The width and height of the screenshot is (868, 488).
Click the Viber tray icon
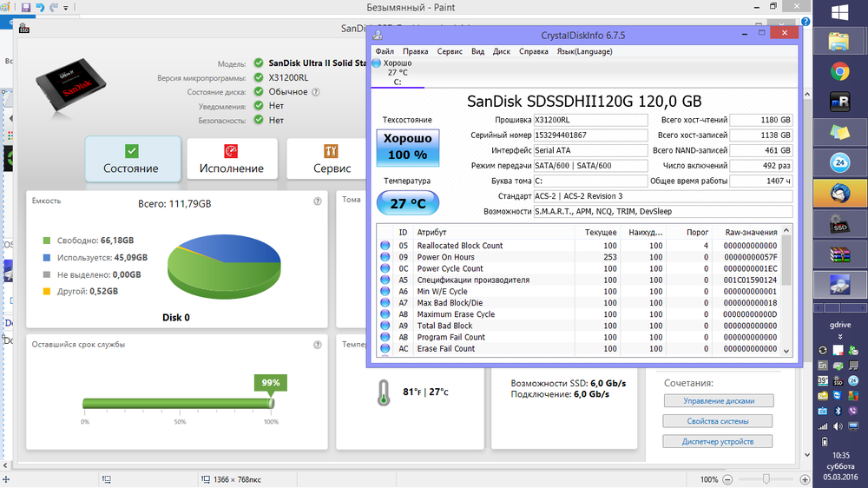(x=853, y=411)
